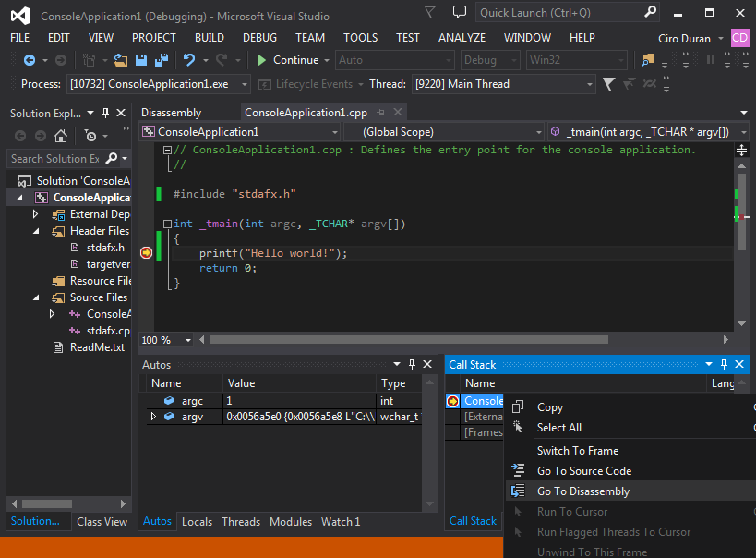Collapse the Header Files tree node

point(36,231)
